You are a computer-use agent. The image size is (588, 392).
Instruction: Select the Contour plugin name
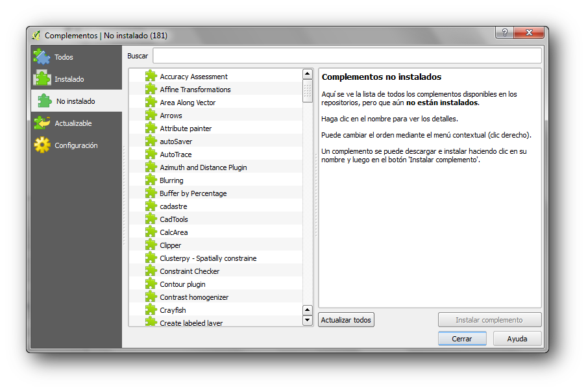182,284
